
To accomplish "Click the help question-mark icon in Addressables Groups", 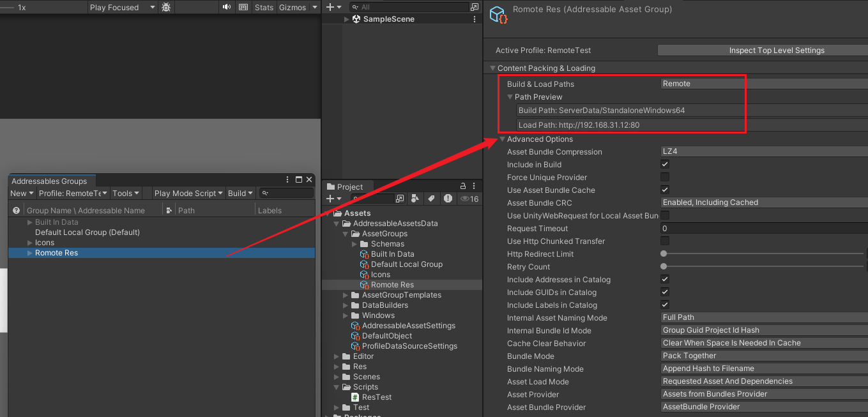I will coord(17,210).
